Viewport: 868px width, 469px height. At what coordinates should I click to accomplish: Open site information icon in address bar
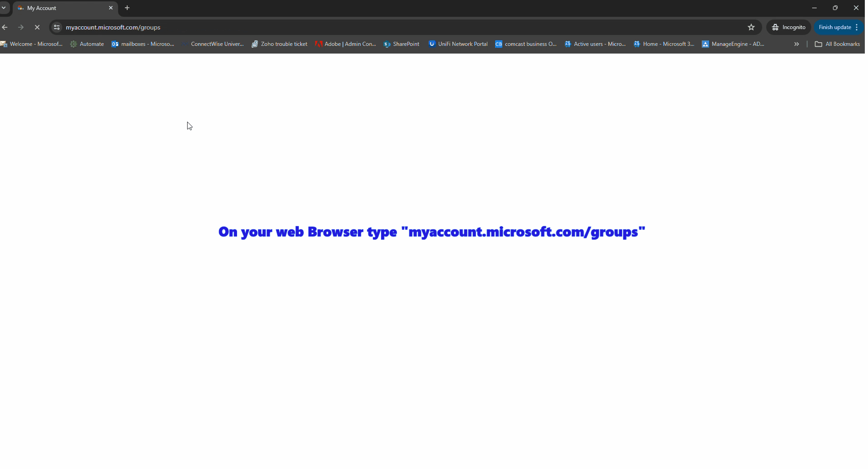57,27
